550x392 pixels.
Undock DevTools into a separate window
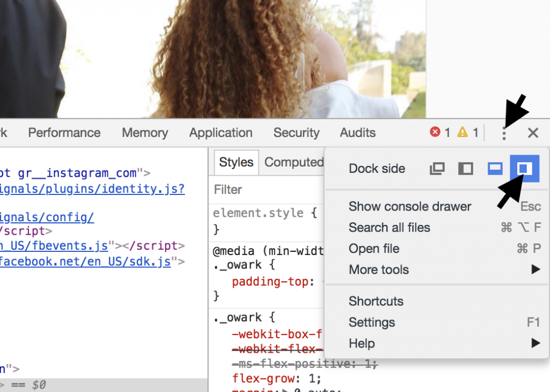tap(437, 169)
